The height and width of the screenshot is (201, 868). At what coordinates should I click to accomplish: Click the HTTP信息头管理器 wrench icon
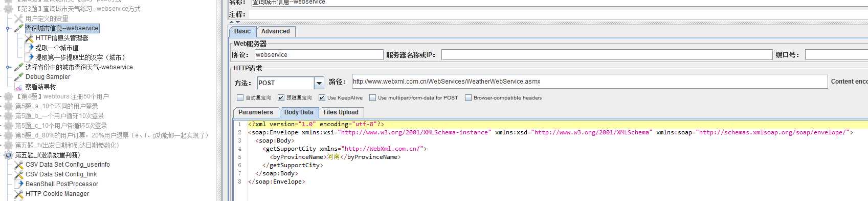tap(29, 38)
